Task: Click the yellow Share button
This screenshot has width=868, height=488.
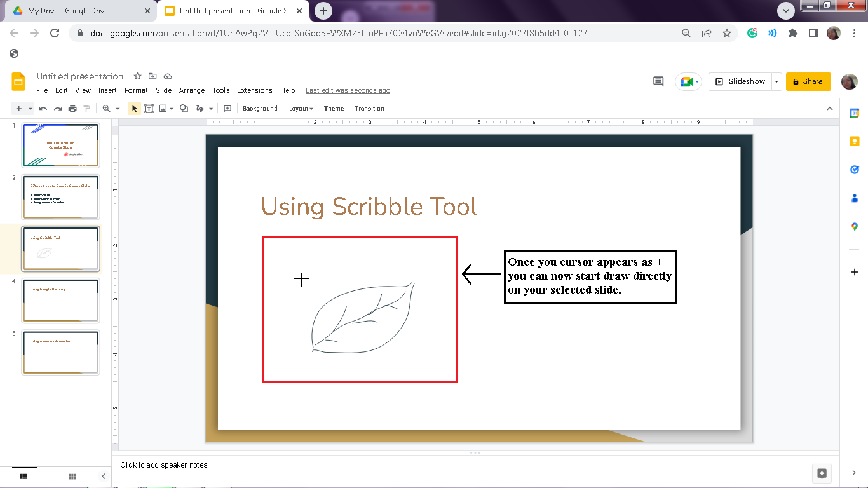Action: coord(808,81)
